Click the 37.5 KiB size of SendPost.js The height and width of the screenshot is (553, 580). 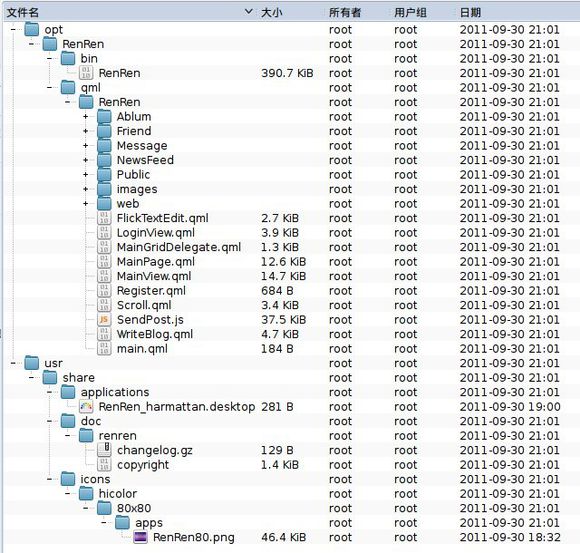coord(284,320)
